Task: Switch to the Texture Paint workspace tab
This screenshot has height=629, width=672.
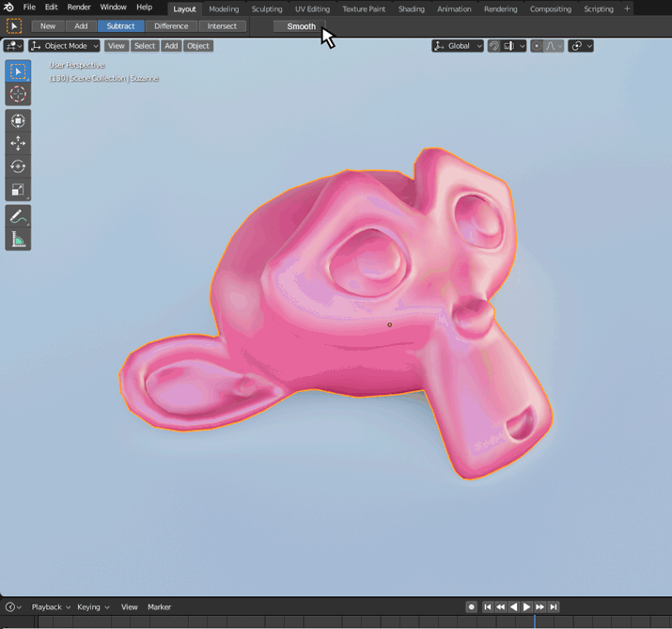Action: 364,9
